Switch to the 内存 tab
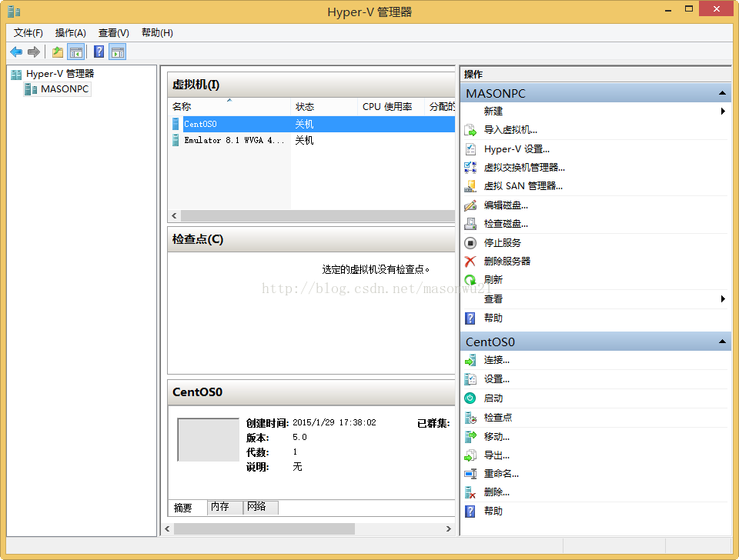Image resolution: width=739 pixels, height=560 pixels. click(224, 507)
